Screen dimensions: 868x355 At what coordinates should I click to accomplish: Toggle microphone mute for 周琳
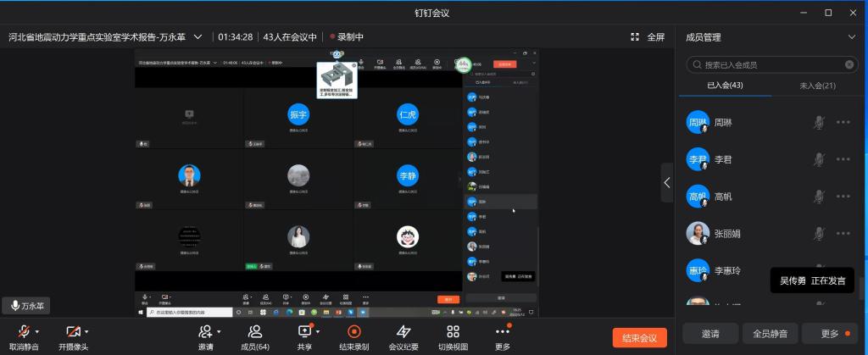point(819,123)
